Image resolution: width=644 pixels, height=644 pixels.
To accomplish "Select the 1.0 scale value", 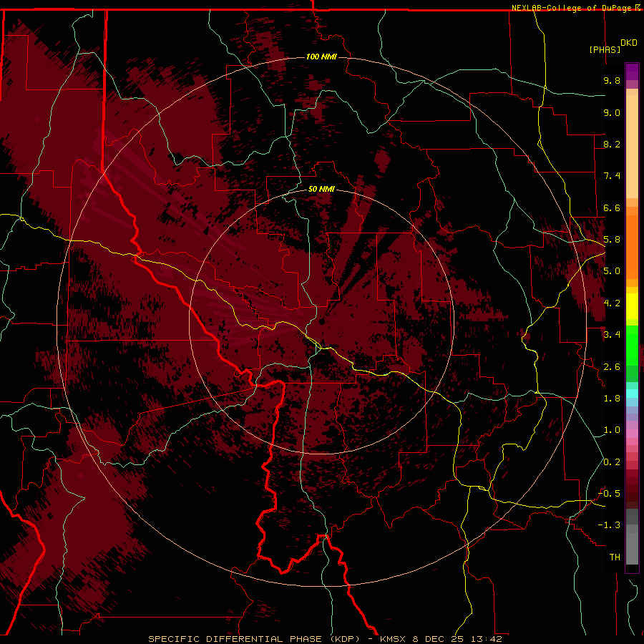I will pos(612,430).
